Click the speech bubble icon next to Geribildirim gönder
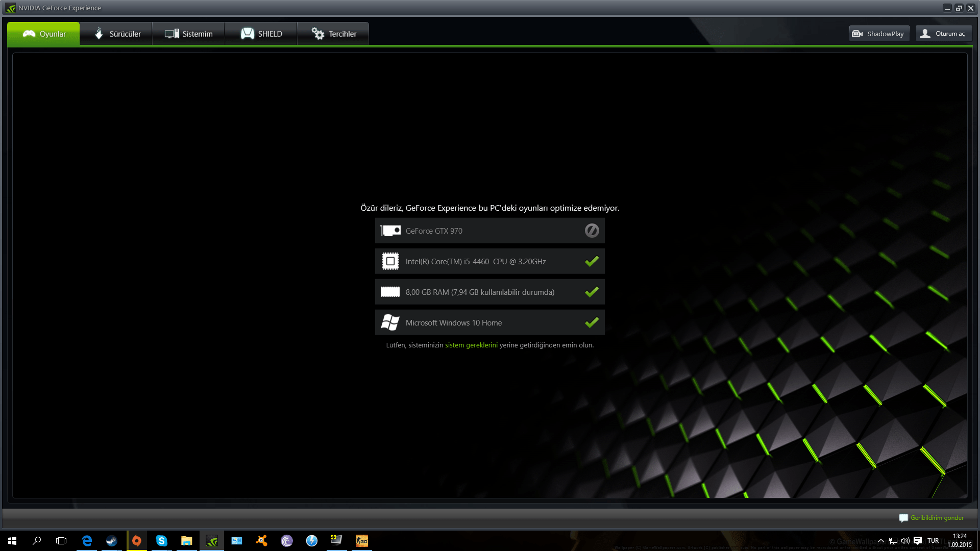 903,518
